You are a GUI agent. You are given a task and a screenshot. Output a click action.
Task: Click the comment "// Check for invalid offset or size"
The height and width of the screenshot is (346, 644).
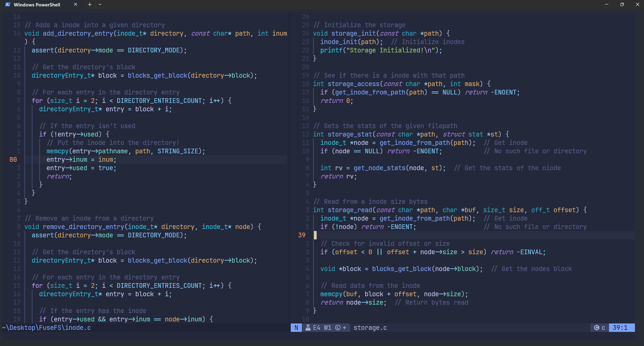tap(385, 243)
